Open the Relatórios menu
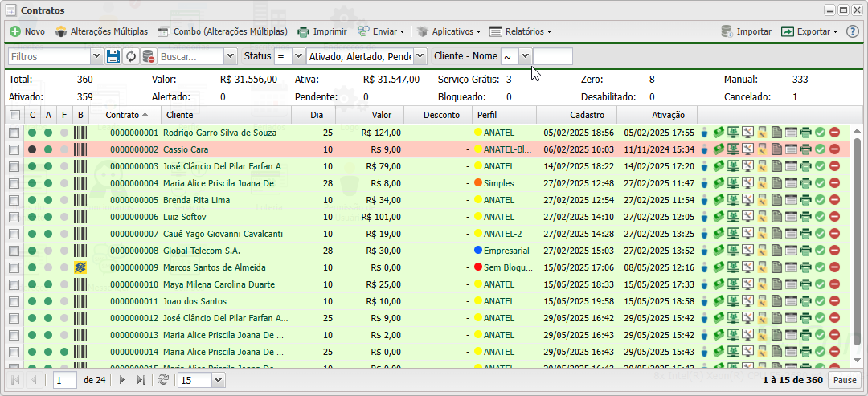Viewport: 868px width, 396px height. pyautogui.click(x=520, y=31)
